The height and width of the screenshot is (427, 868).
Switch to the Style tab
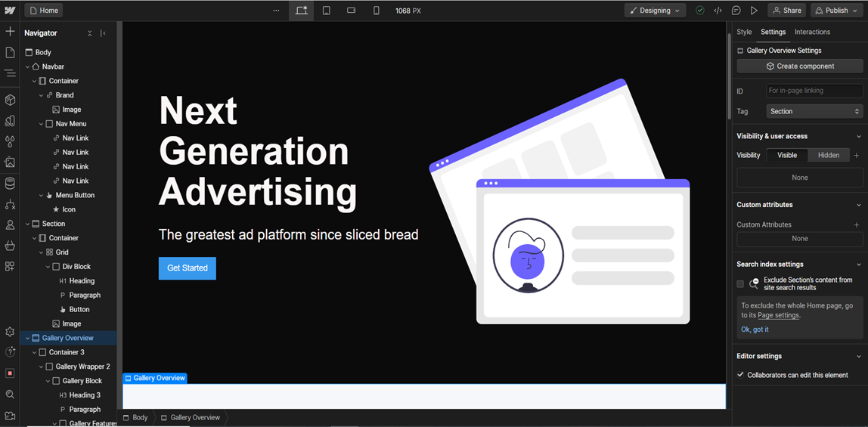[744, 32]
